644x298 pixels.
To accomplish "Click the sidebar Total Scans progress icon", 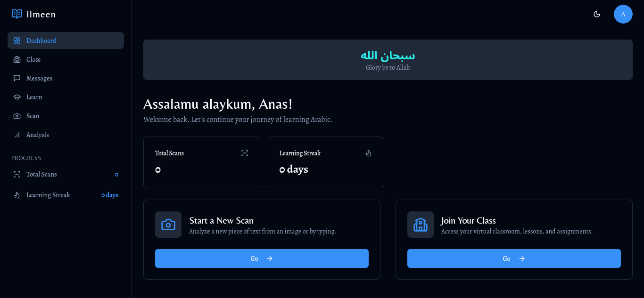I will click(x=17, y=174).
